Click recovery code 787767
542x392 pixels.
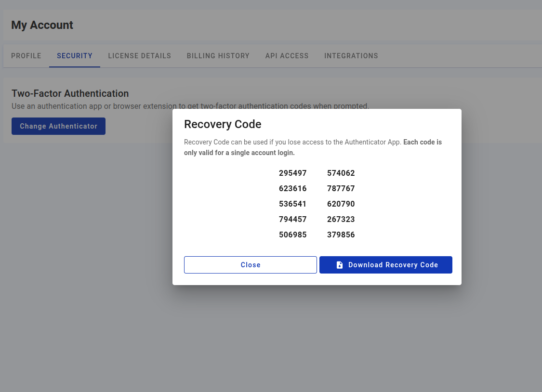[x=341, y=188]
